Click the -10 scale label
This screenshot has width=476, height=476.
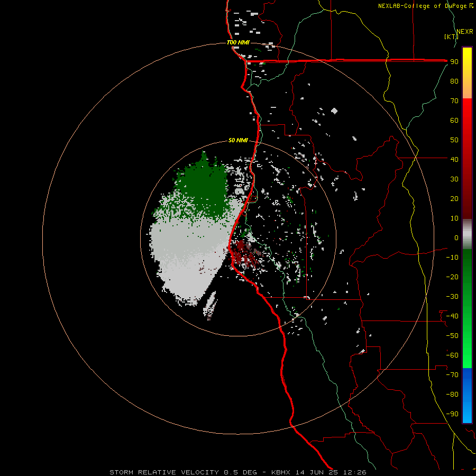pyautogui.click(x=452, y=258)
